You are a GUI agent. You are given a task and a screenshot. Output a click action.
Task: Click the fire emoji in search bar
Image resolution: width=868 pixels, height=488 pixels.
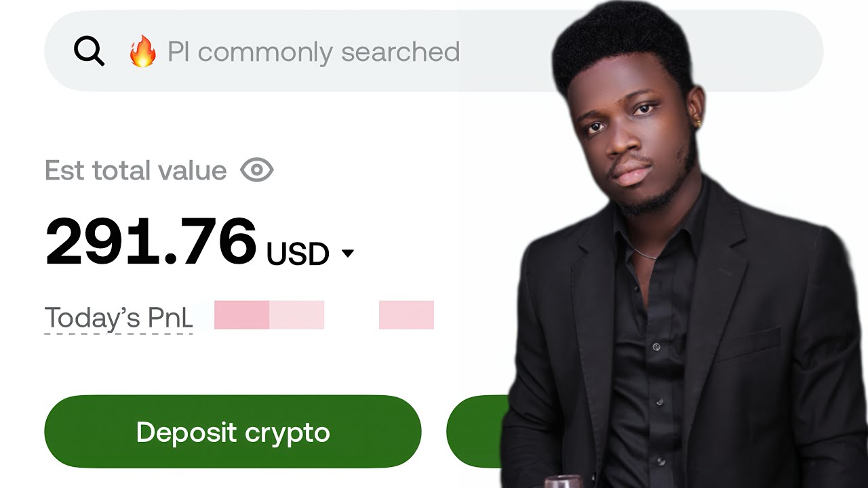pyautogui.click(x=142, y=52)
